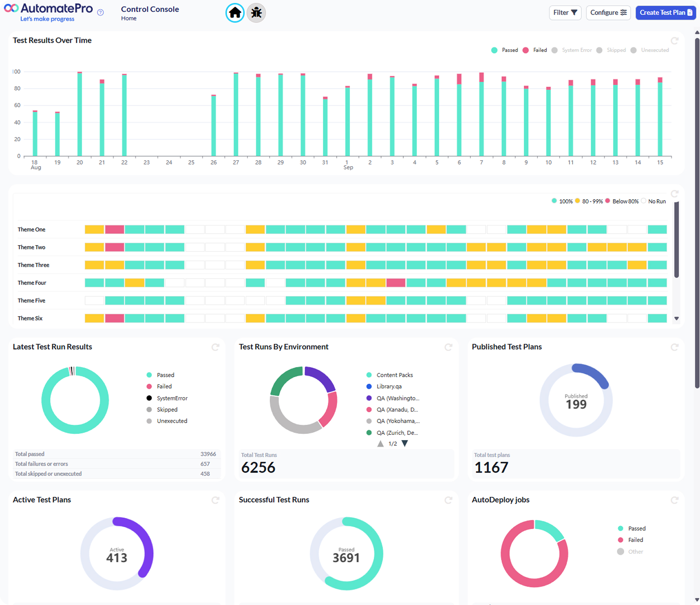
Task: Refresh the Published Test Plans panel
Action: click(674, 347)
